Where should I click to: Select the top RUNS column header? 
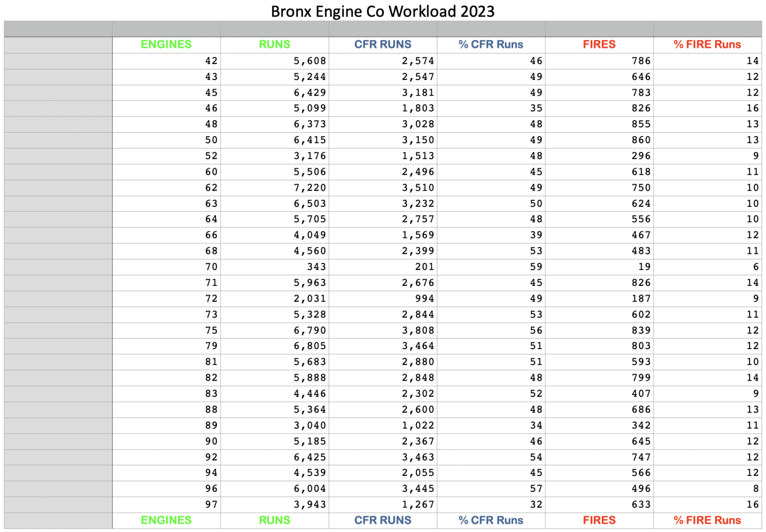[x=274, y=45]
